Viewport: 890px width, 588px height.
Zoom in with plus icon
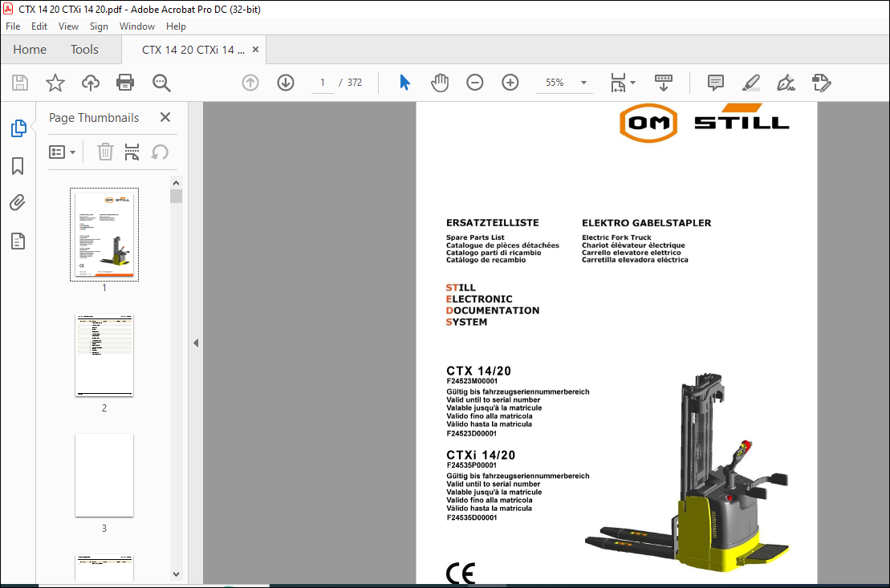point(510,83)
